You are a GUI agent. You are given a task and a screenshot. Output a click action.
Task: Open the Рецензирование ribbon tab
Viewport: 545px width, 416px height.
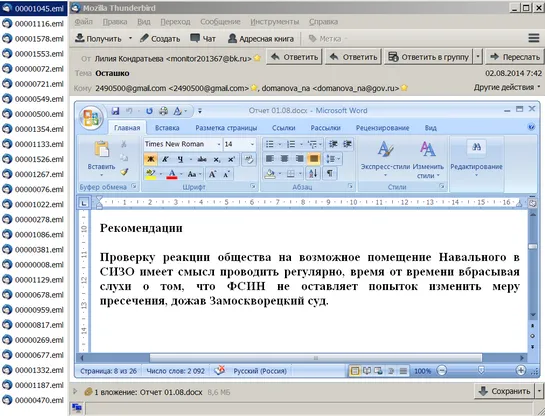coord(382,128)
